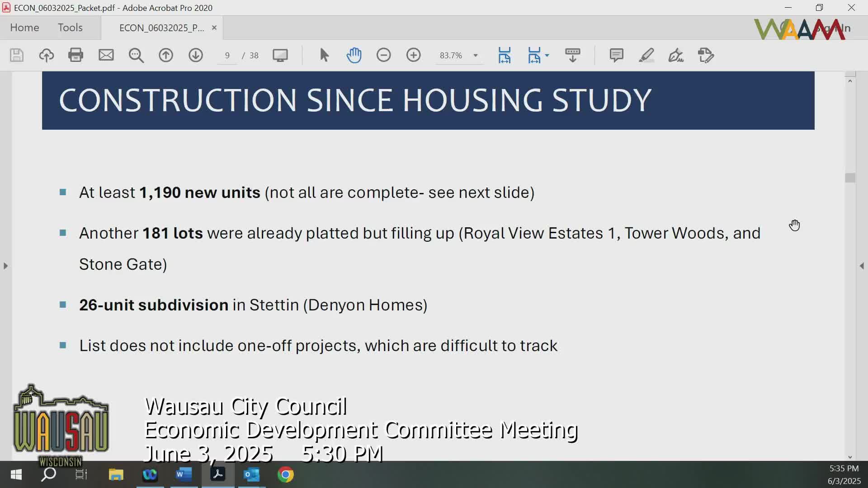
Task: Expand the left navigation panel
Action: tap(5, 266)
